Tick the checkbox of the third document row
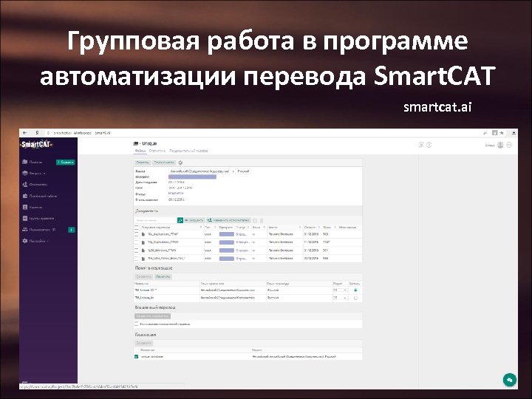 (x=137, y=250)
